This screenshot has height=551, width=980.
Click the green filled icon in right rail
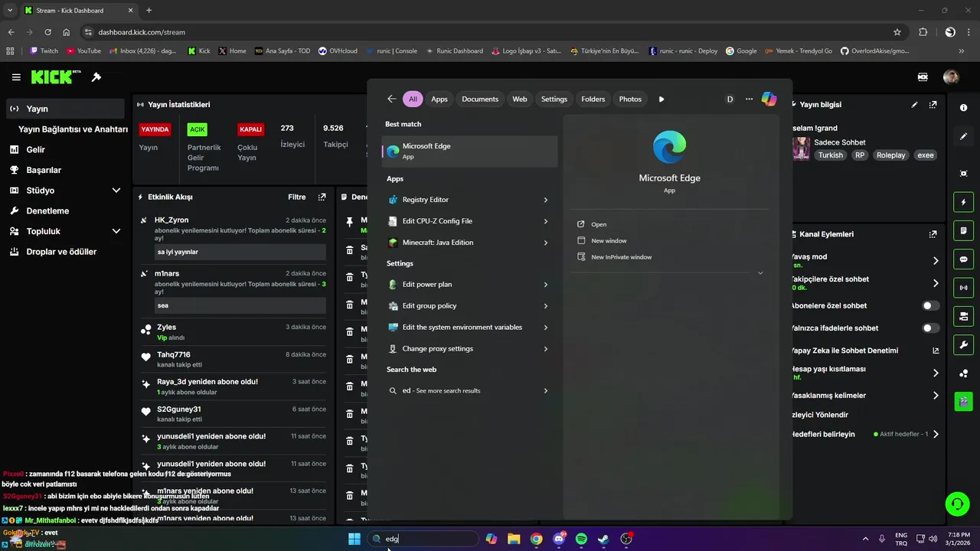(x=964, y=400)
